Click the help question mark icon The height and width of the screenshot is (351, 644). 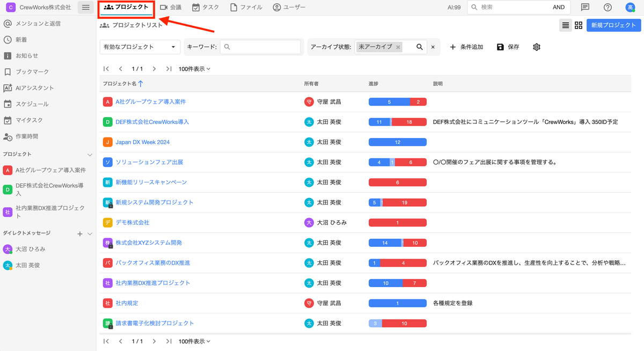pyautogui.click(x=608, y=8)
